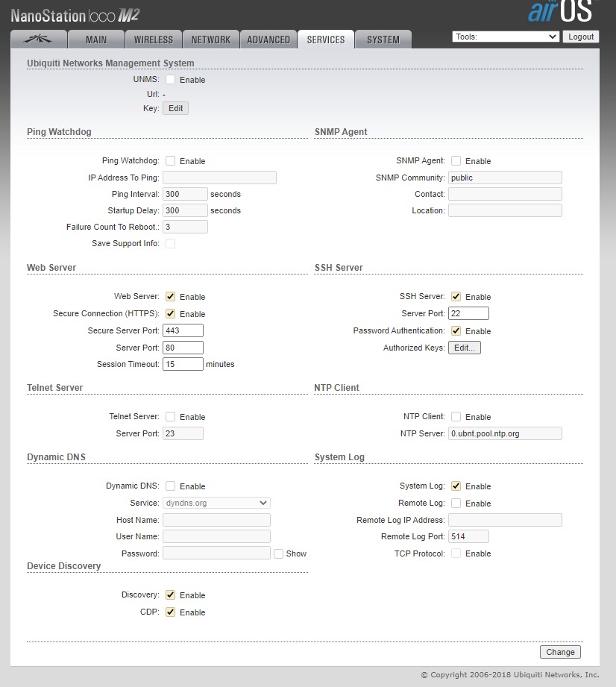Click the SSH Server Port field
Image resolution: width=616 pixels, height=687 pixels.
tap(468, 313)
